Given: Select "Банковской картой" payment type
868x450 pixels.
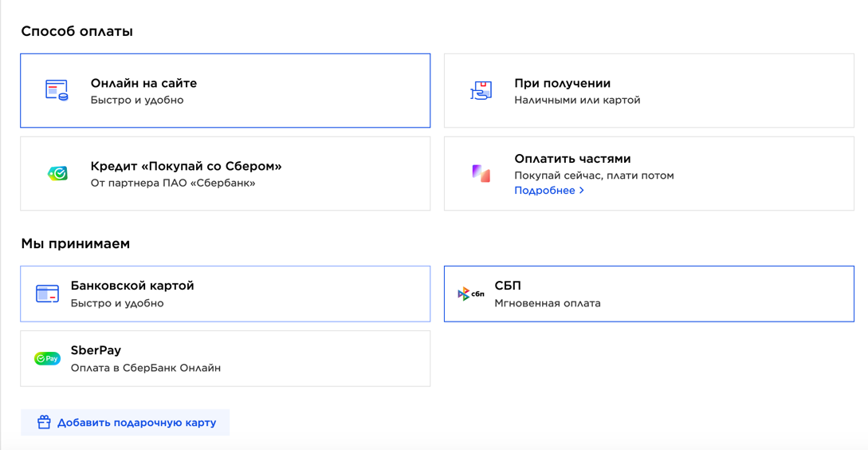Looking at the screenshot, I should pos(226,294).
